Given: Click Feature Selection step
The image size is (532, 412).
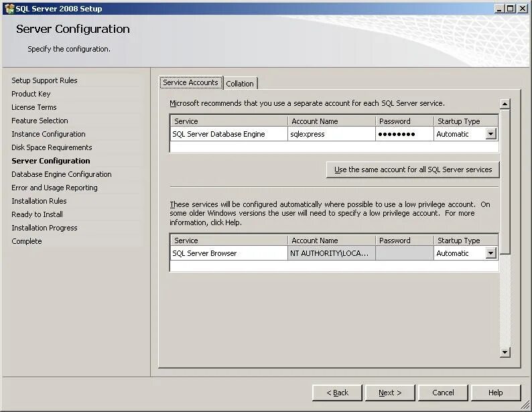Looking at the screenshot, I should point(40,121).
